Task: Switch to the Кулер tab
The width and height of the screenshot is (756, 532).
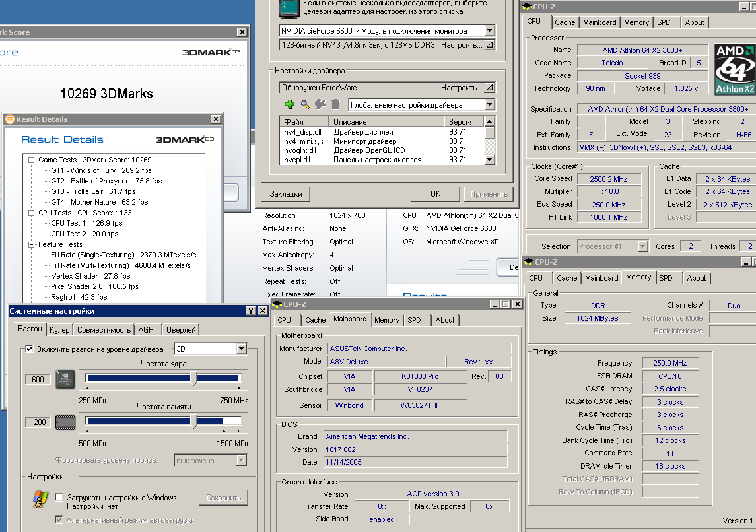Action: point(60,329)
